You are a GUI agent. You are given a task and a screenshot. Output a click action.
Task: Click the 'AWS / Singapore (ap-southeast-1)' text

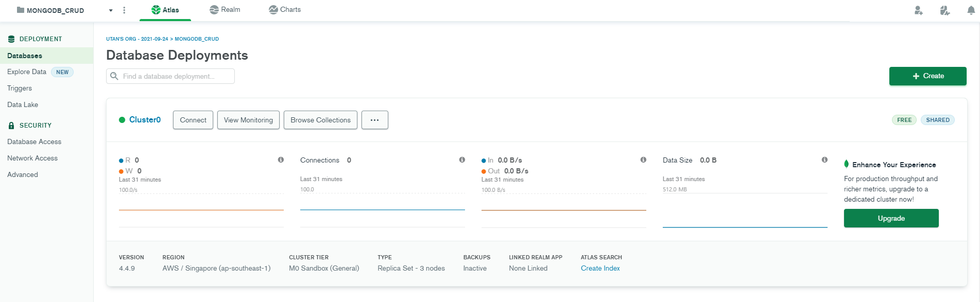pyautogui.click(x=216, y=269)
